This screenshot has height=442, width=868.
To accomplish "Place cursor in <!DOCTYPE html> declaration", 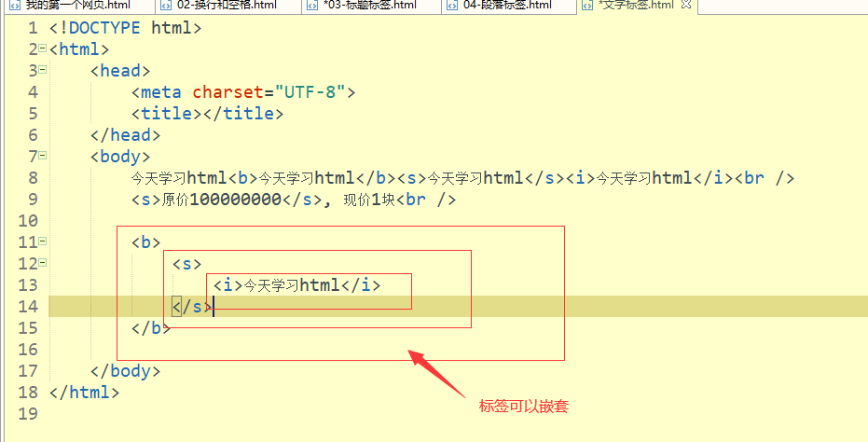I will (126, 28).
